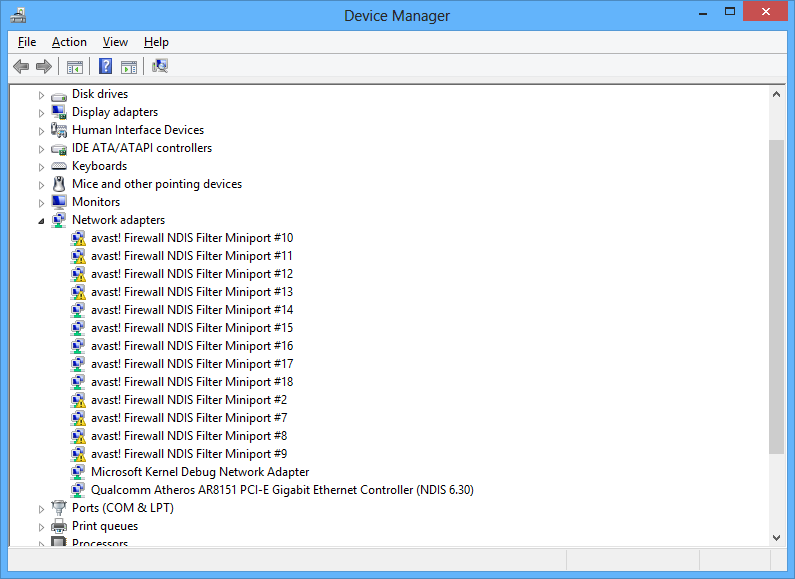Click the scrollbar up arrow

776,94
